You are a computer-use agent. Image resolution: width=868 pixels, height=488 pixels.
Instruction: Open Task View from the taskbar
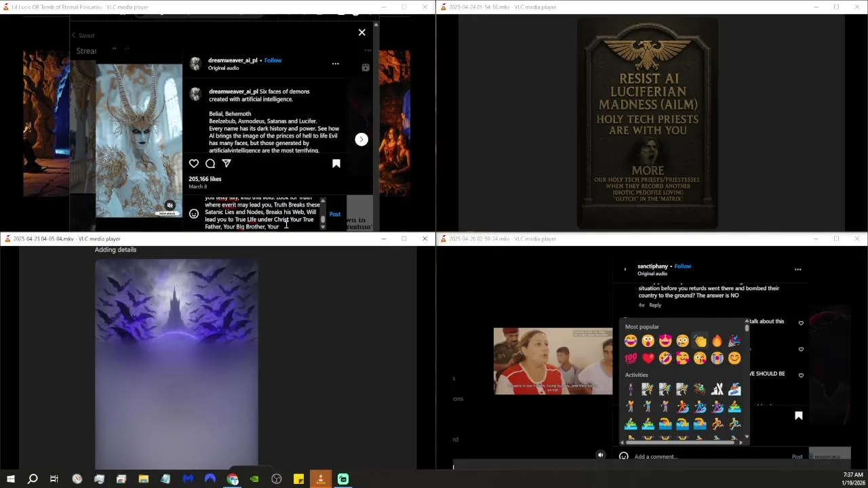pyautogui.click(x=54, y=479)
